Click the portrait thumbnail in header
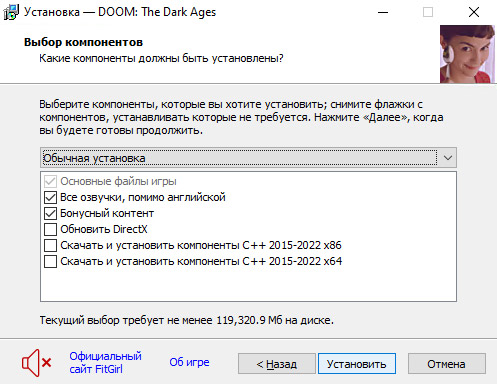The width and height of the screenshot is (497, 384). (x=467, y=54)
